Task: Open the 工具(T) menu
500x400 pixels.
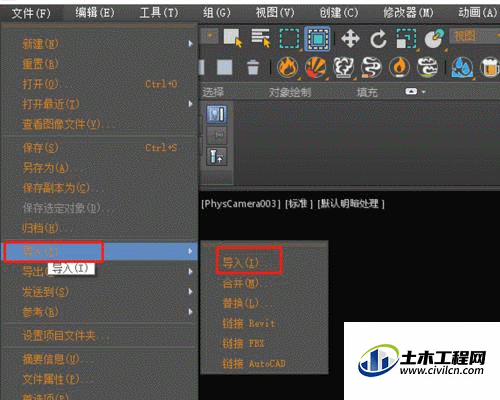Action: 159,13
